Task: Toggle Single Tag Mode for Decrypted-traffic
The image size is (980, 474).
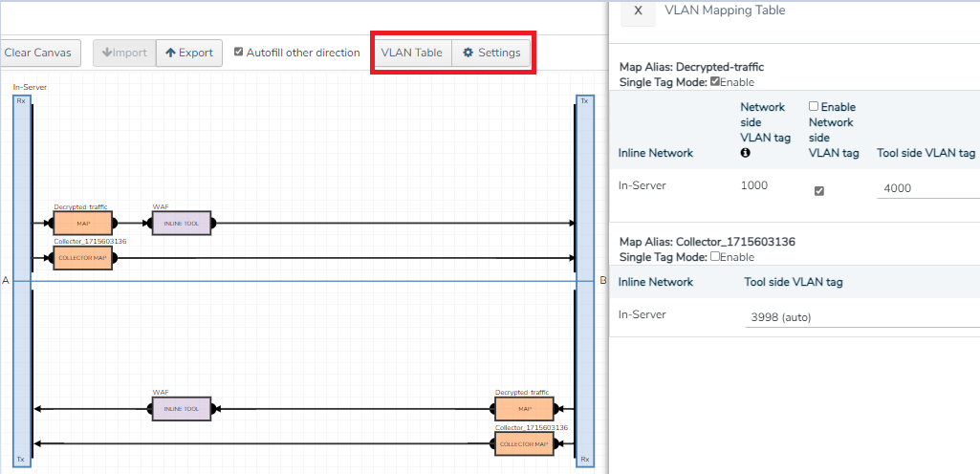Action: 714,81
